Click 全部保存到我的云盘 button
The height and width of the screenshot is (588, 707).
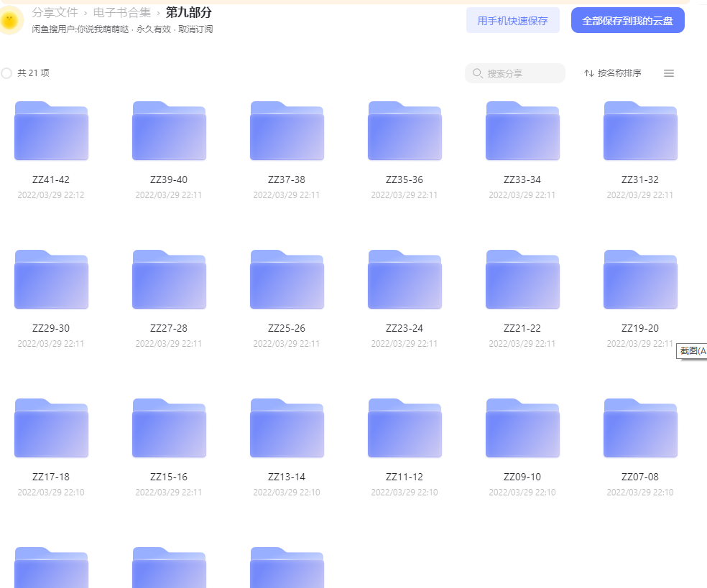pyautogui.click(x=628, y=20)
